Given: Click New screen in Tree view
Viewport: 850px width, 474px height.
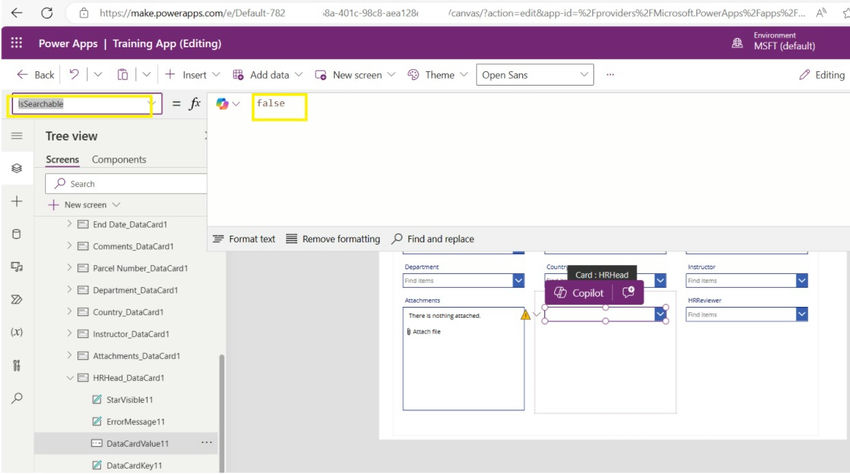Looking at the screenshot, I should pos(84,205).
